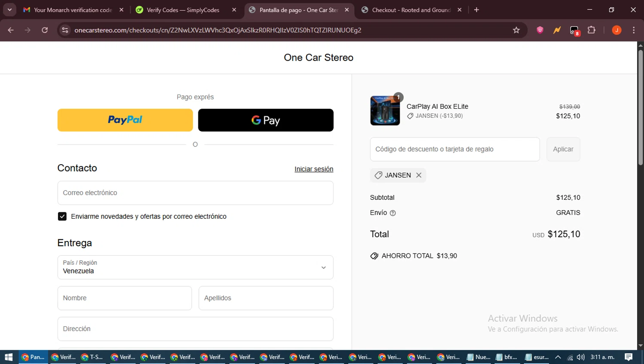The height and width of the screenshot is (364, 644).
Task: Open the red shield extension icon
Action: pos(540,30)
